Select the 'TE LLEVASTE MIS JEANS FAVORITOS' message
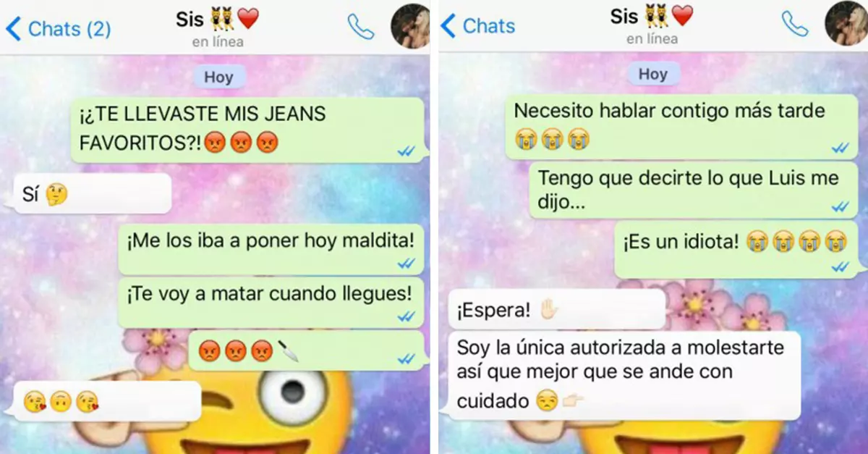 [247, 130]
